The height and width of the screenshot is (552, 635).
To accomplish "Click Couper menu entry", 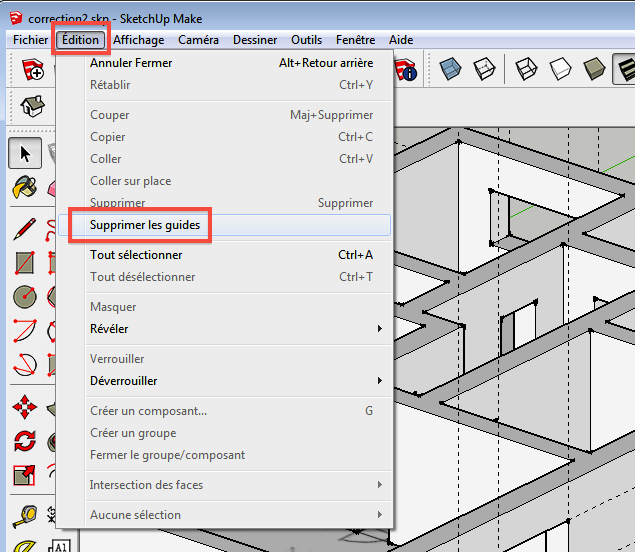I will click(x=224, y=115).
